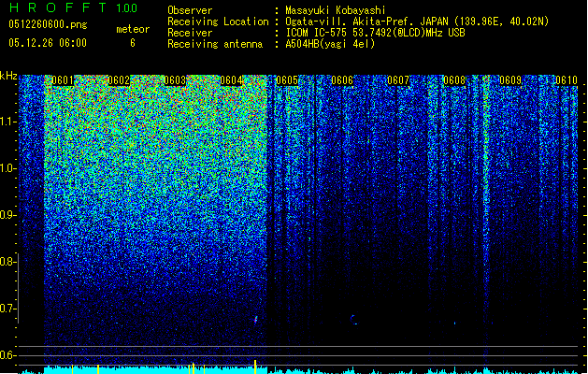Click the 0610 time marker
This screenshot has width=588, height=374.
pyautogui.click(x=566, y=80)
